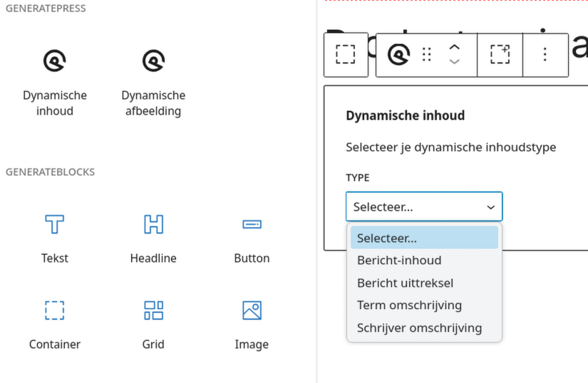
Task: Choose Bericht-inhoud from the dropdown list
Action: 399,261
